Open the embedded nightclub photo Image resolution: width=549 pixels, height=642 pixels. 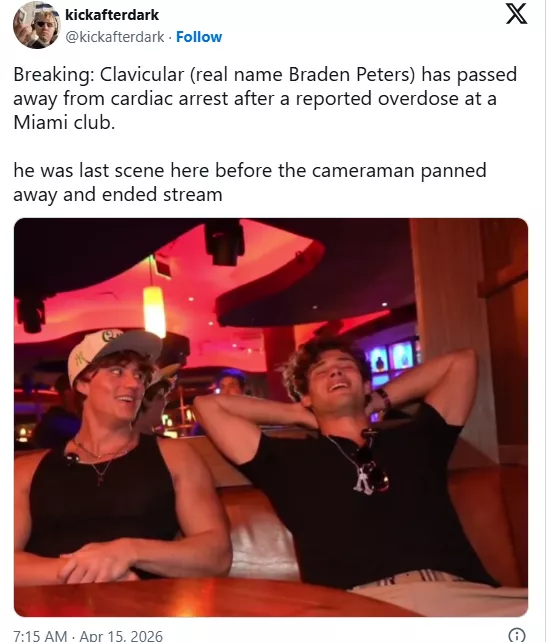(271, 417)
